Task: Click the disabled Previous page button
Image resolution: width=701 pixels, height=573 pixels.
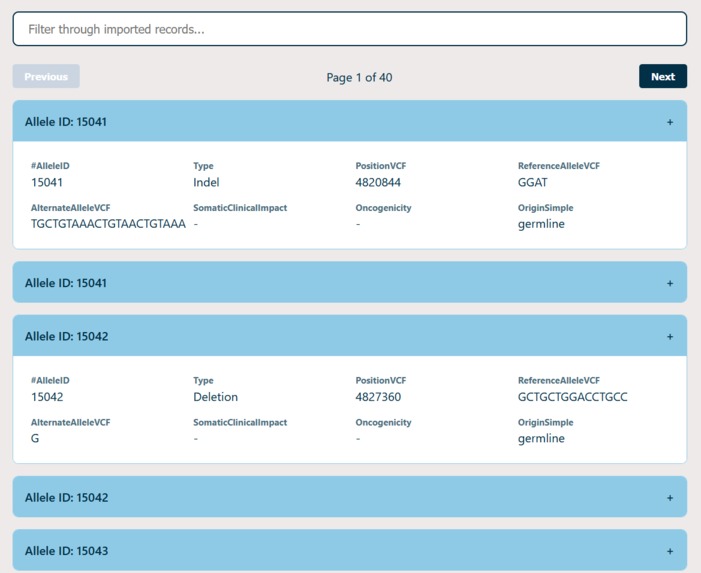Action: 46,76
